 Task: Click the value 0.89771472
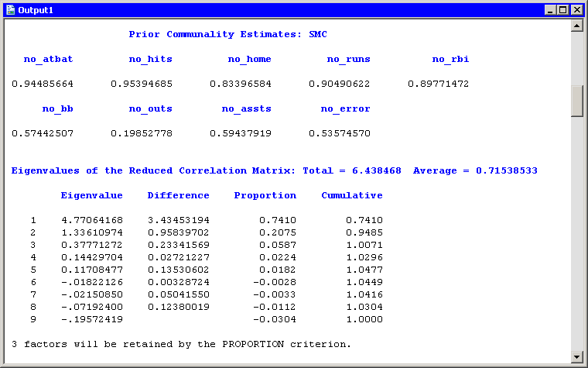coord(439,84)
